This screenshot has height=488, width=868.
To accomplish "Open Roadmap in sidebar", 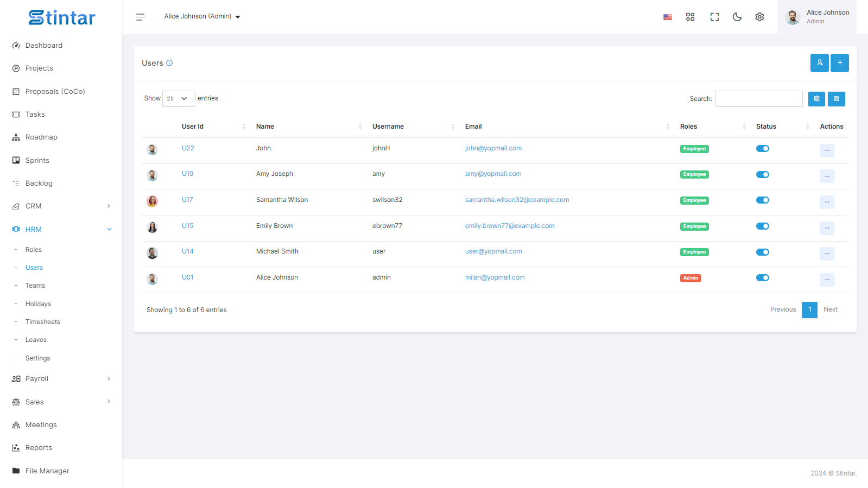I will point(41,137).
